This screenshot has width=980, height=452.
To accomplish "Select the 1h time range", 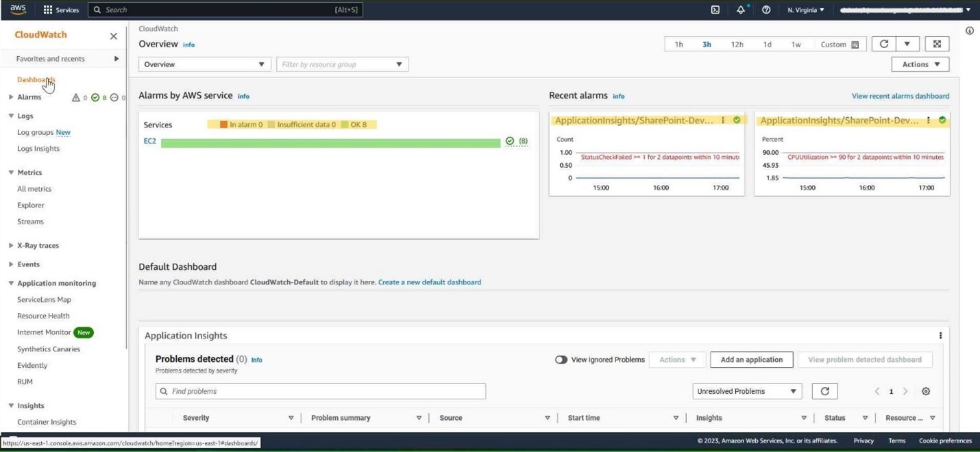I will point(679,45).
